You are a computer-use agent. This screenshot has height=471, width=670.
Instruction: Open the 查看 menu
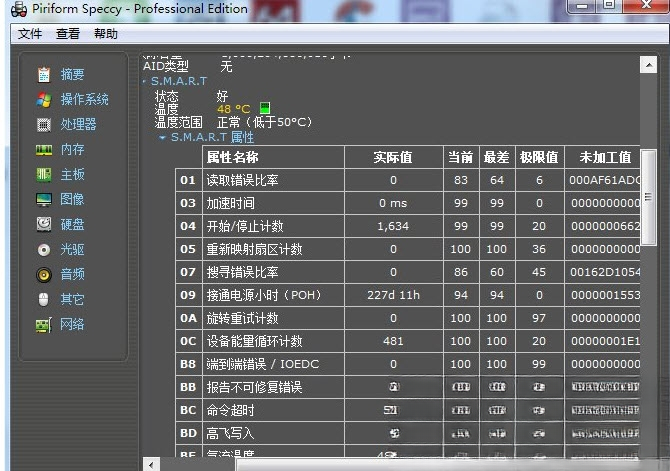[x=68, y=34]
